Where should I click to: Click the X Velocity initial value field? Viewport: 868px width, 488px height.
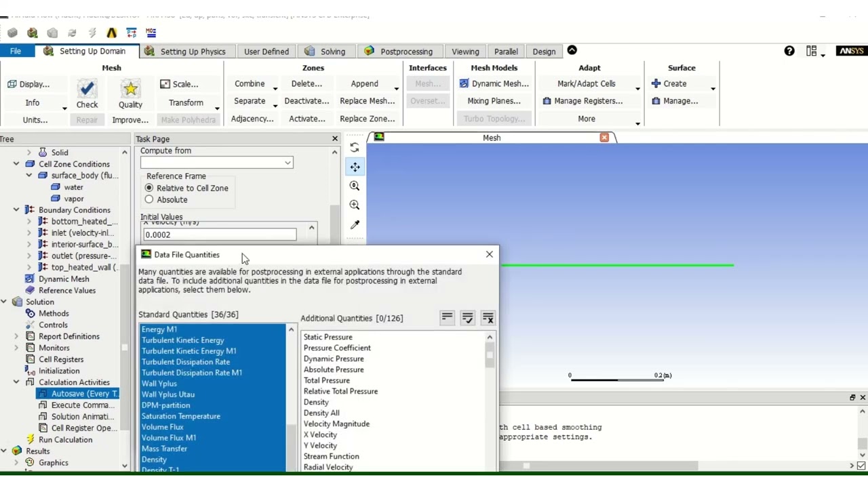point(220,235)
